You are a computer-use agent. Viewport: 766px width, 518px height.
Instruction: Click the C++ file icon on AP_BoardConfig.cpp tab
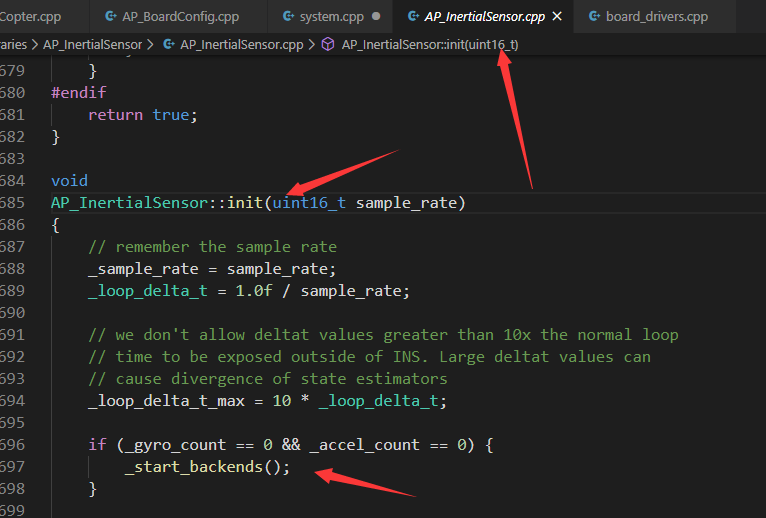[111, 16]
